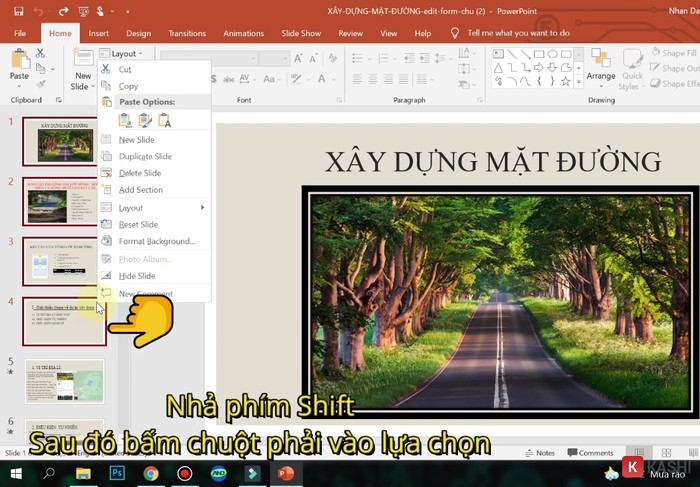
Task: Switch to the Animations tab
Action: click(x=244, y=33)
